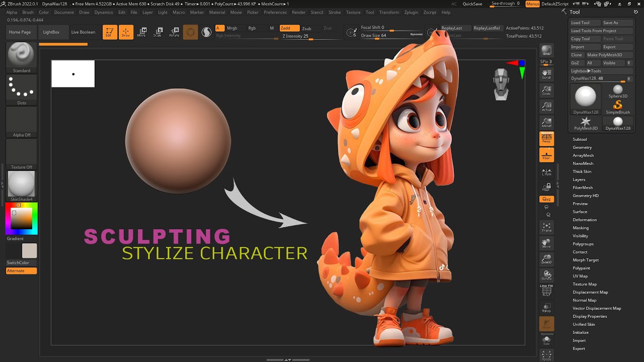
Task: Click Live Boolean button
Action: point(83,32)
